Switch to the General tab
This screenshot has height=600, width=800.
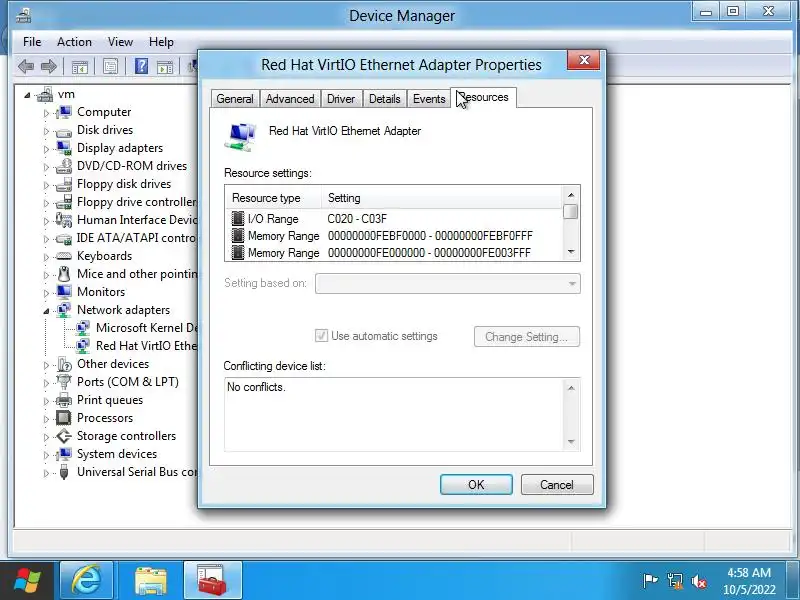pos(235,98)
